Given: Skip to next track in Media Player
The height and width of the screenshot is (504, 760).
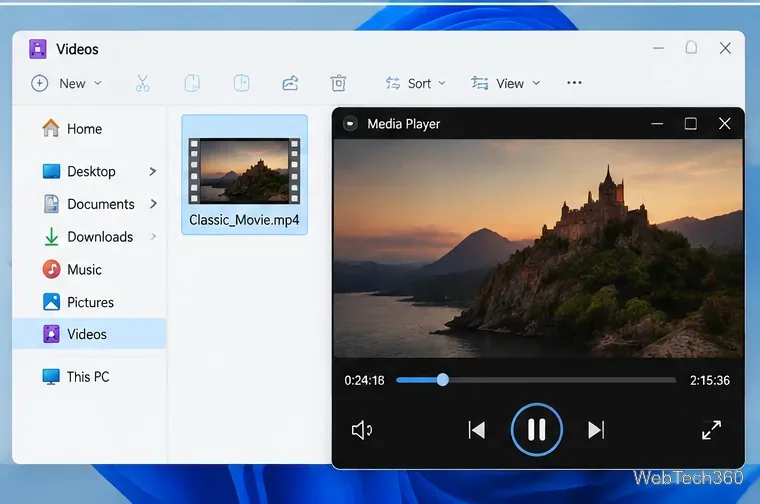Looking at the screenshot, I should (x=596, y=430).
